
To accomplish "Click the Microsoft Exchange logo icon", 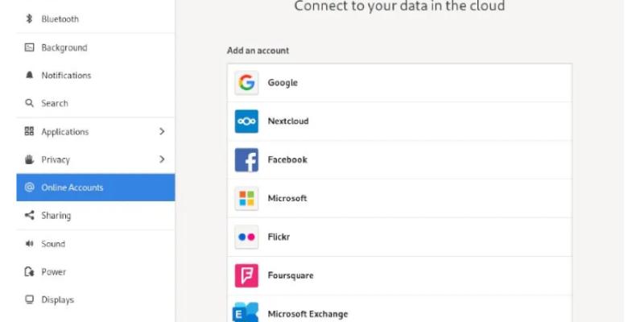I will 245,312.
